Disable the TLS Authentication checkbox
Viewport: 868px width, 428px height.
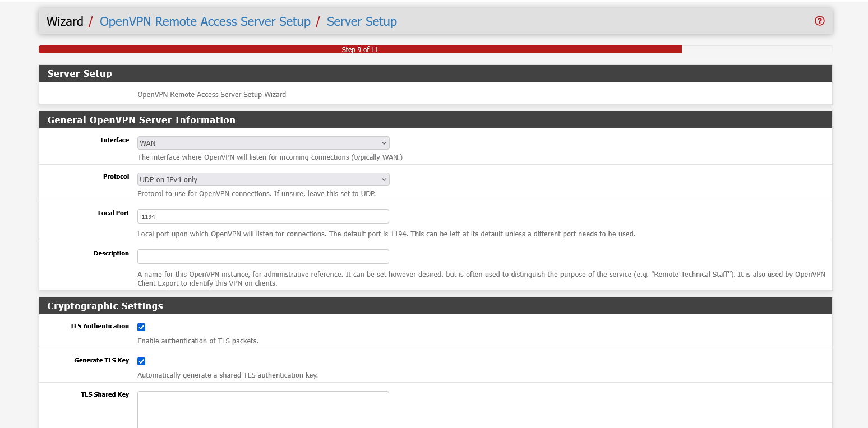pos(141,327)
